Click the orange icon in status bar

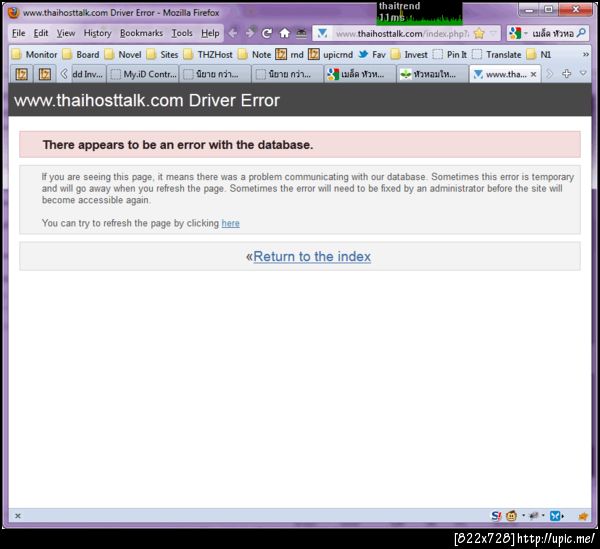point(583,516)
